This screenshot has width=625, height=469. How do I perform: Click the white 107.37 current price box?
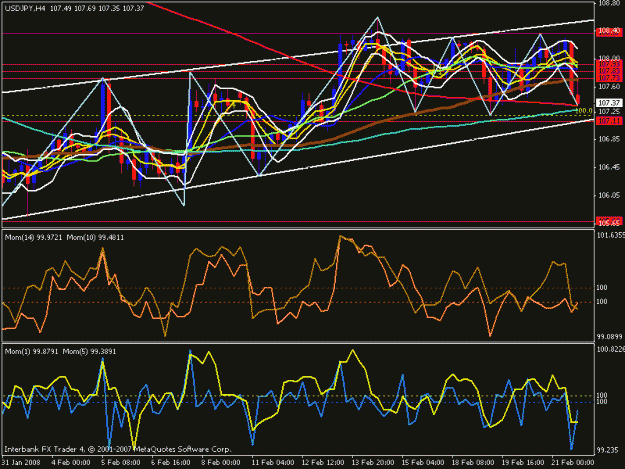609,103
